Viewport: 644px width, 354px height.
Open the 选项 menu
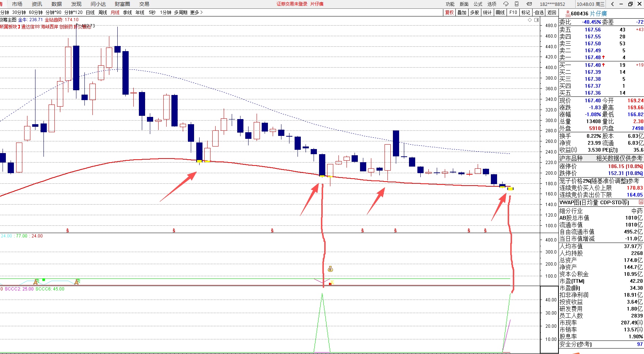(x=492, y=4)
